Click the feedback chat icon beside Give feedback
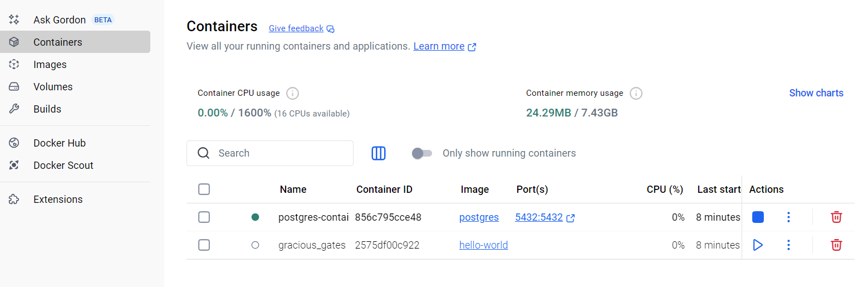The height and width of the screenshot is (287, 868). click(331, 29)
